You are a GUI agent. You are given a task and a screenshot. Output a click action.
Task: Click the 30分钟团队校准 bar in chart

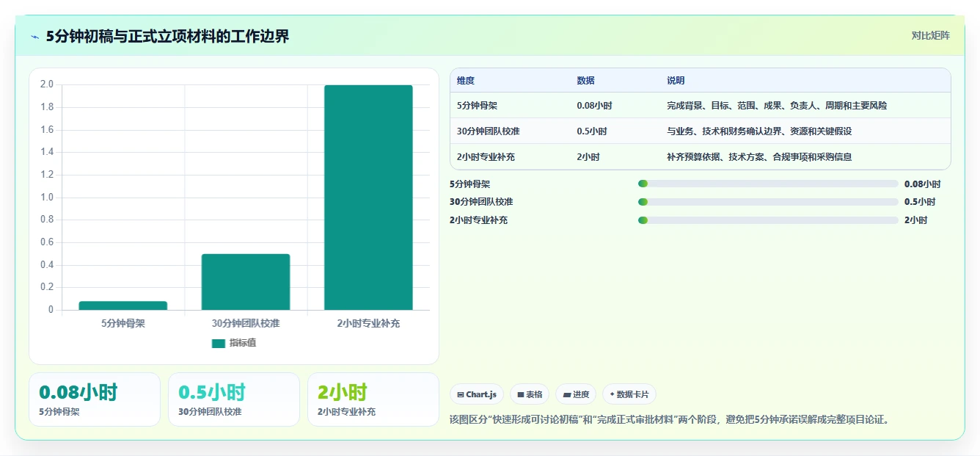tap(246, 282)
